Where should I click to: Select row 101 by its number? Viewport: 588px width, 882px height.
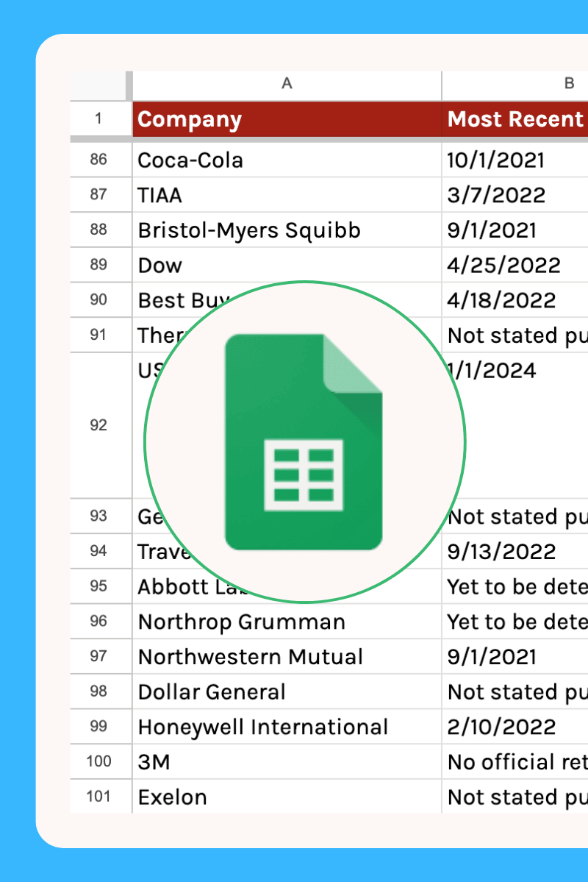click(x=101, y=797)
